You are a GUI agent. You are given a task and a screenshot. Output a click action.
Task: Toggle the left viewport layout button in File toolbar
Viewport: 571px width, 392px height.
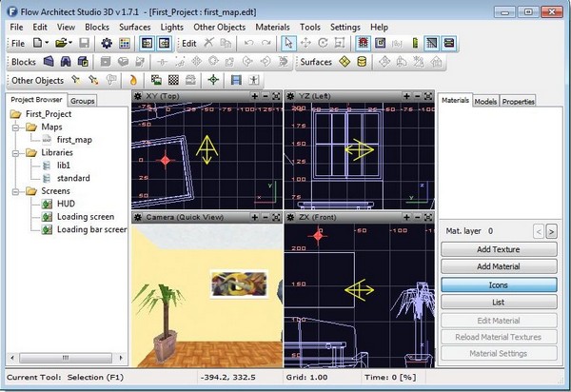click(x=147, y=43)
